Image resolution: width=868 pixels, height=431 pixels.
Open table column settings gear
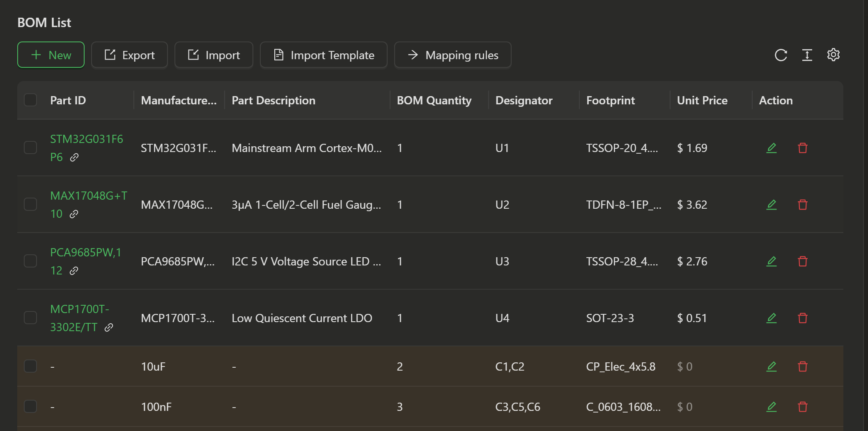click(833, 55)
